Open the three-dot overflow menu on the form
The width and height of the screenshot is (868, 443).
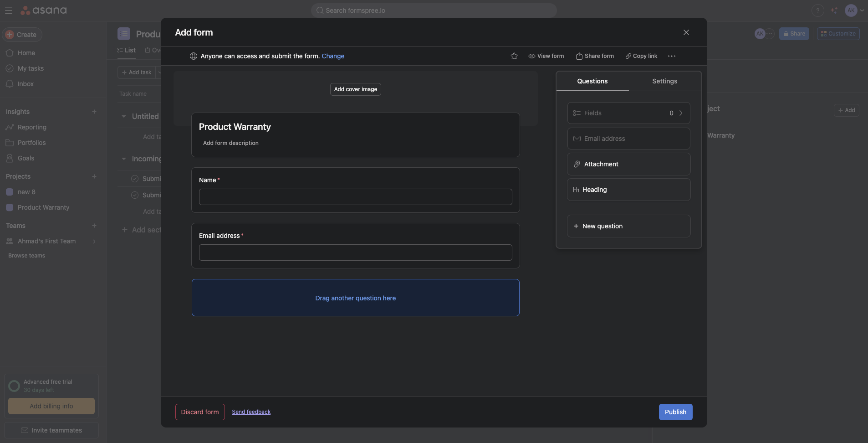tap(672, 56)
